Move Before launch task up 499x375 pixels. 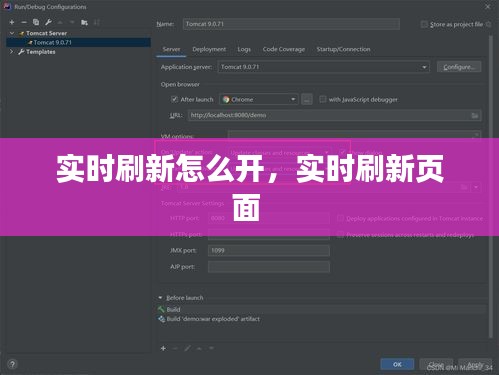click(199, 348)
